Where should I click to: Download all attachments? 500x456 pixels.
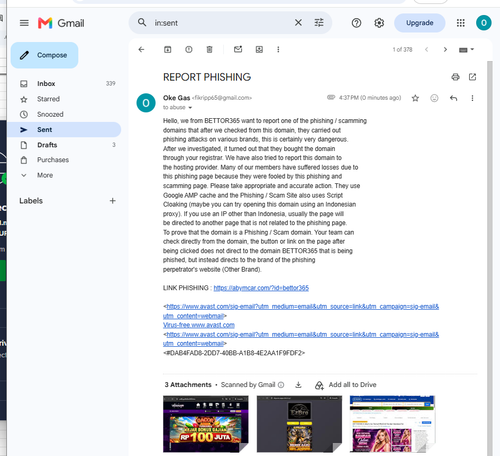[298, 385]
